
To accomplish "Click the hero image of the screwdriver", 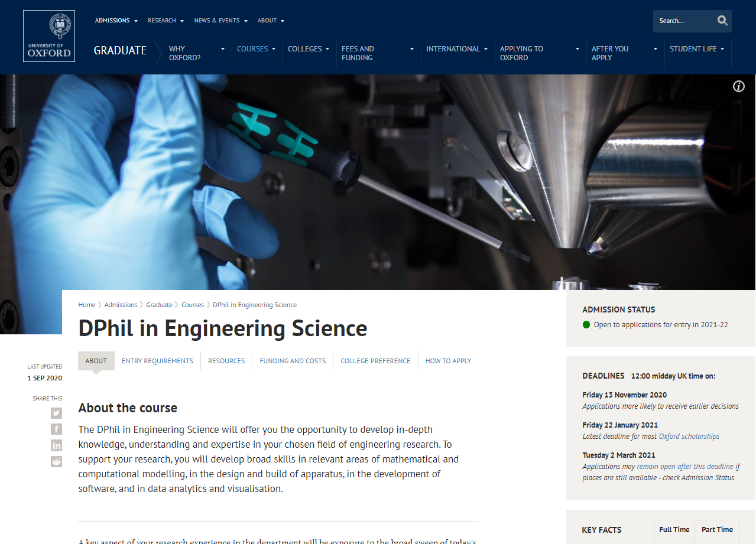I will [378, 182].
